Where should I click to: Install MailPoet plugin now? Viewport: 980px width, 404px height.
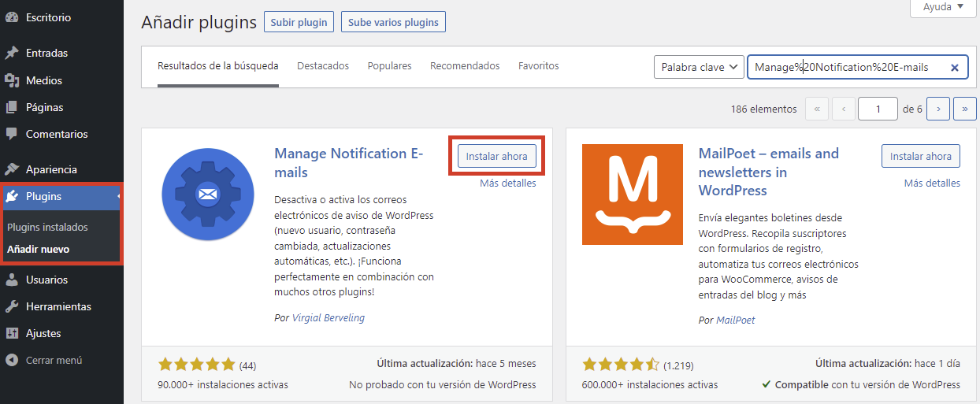click(x=921, y=156)
